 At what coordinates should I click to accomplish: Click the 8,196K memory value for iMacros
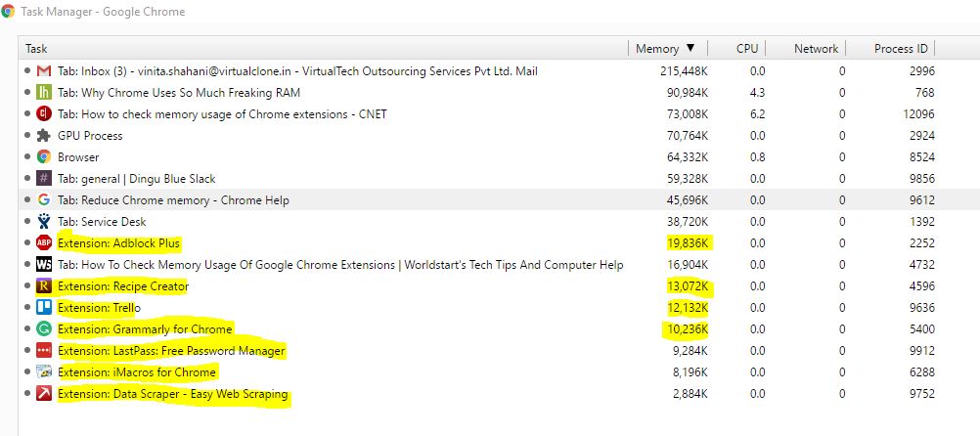tap(690, 372)
